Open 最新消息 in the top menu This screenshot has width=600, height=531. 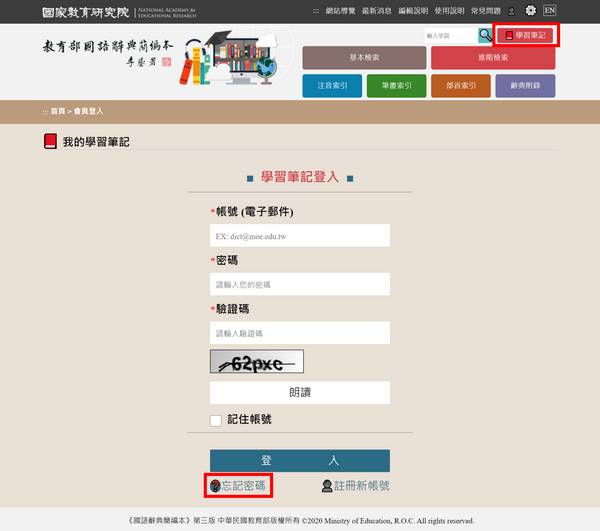click(377, 11)
